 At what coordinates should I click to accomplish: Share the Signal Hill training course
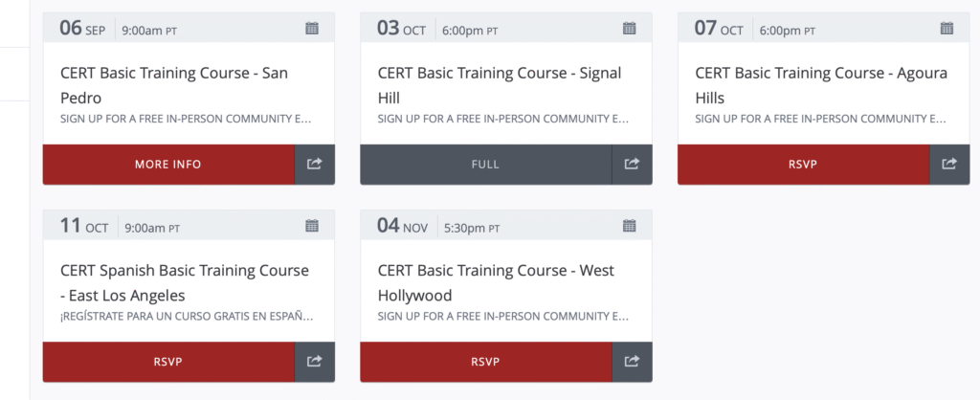click(632, 165)
